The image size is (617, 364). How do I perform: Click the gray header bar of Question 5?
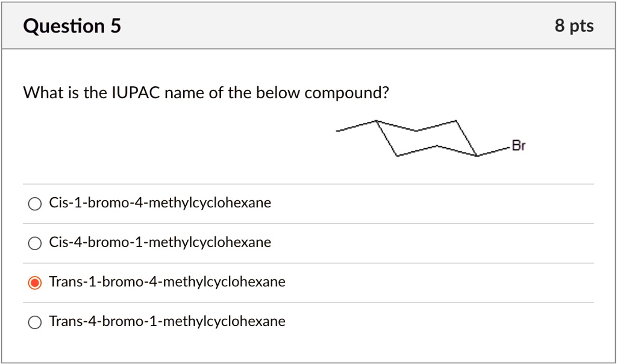coord(308,26)
